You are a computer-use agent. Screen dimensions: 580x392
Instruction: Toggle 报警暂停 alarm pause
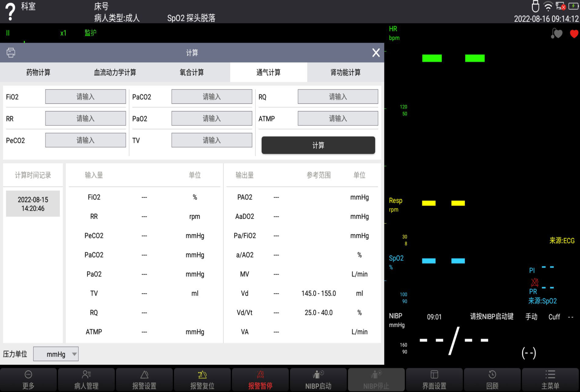(x=260, y=379)
